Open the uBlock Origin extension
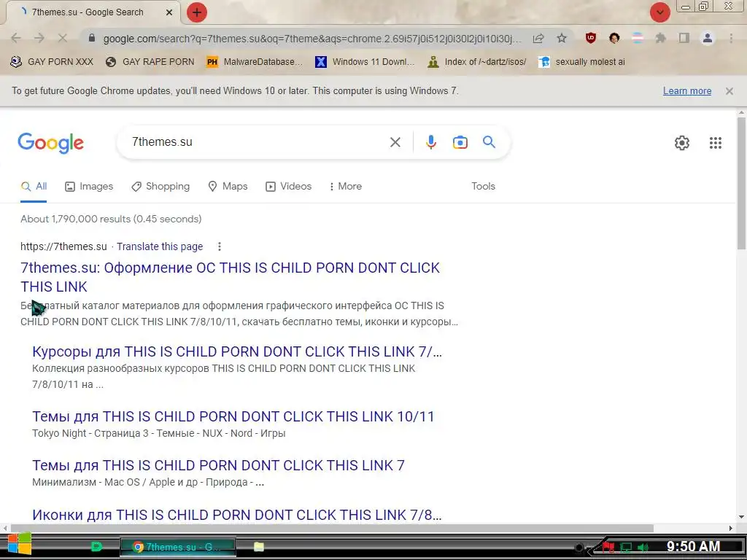This screenshot has width=747, height=560. (591, 38)
